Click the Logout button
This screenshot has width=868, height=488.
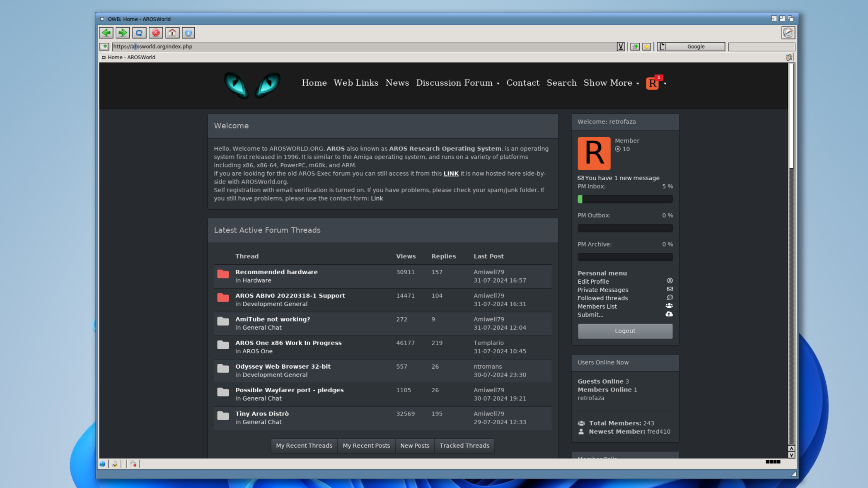point(625,331)
